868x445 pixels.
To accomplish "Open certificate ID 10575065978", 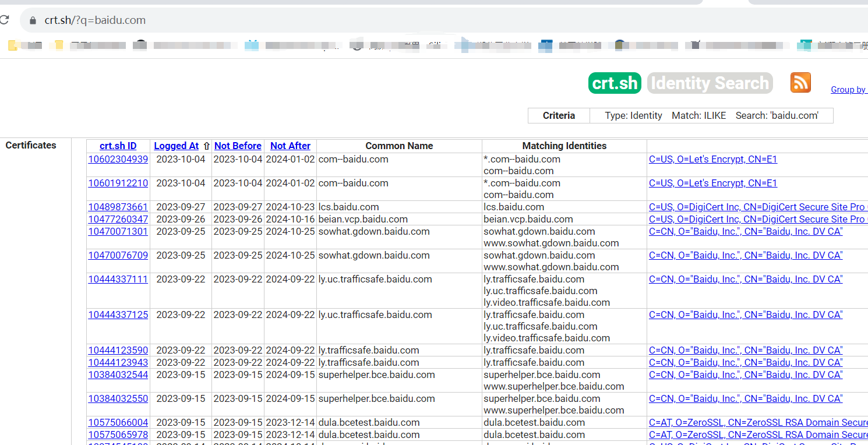I will click(x=118, y=435).
